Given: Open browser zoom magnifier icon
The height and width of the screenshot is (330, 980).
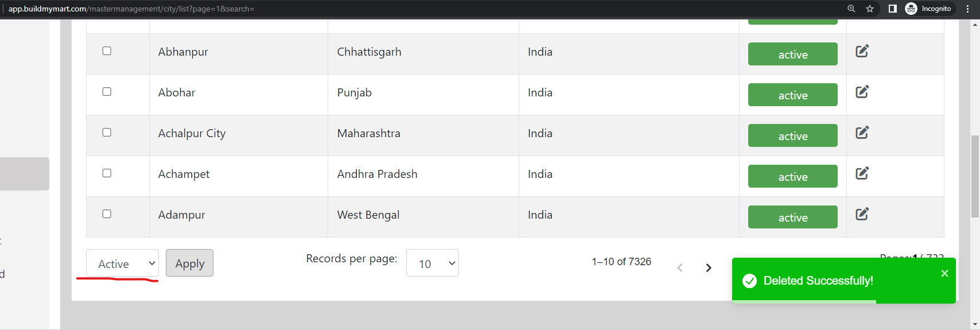Looking at the screenshot, I should (851, 9).
